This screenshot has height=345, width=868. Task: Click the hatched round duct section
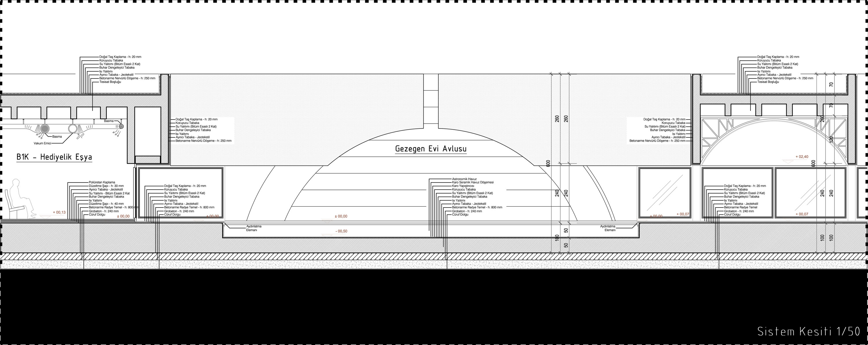coord(45,129)
